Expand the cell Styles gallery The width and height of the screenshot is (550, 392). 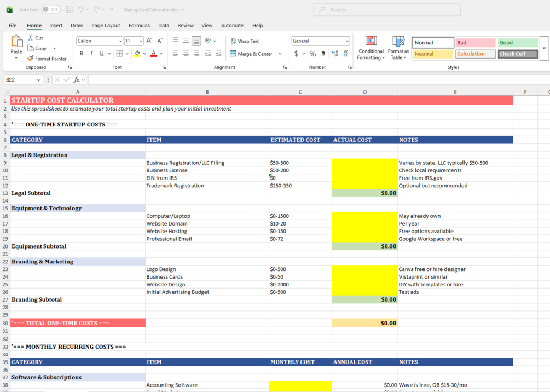[544, 48]
